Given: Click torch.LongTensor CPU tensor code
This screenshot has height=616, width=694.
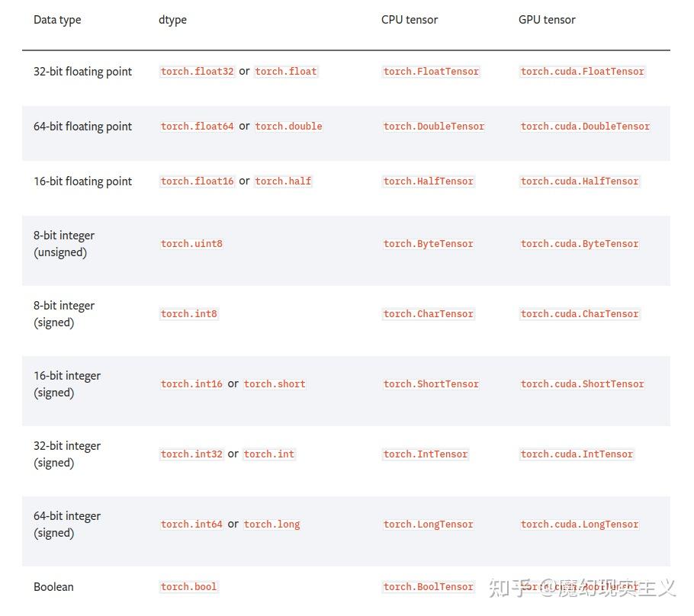Looking at the screenshot, I should pos(428,525).
